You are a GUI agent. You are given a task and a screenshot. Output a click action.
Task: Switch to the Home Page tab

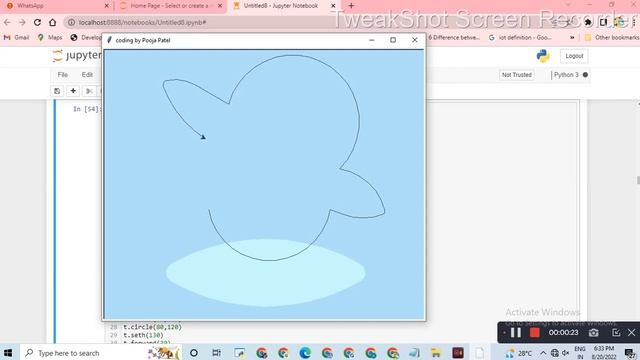click(x=170, y=6)
